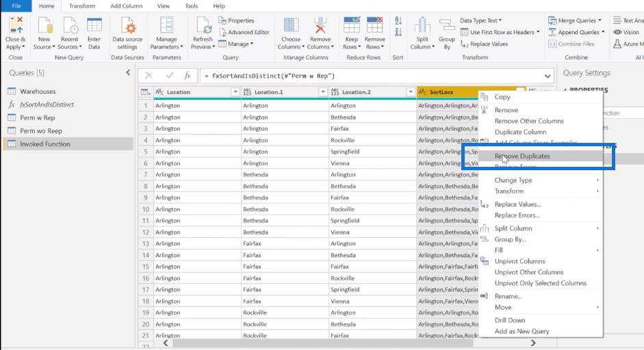
Task: Sort ascending with the A-Z icon
Action: click(398, 21)
